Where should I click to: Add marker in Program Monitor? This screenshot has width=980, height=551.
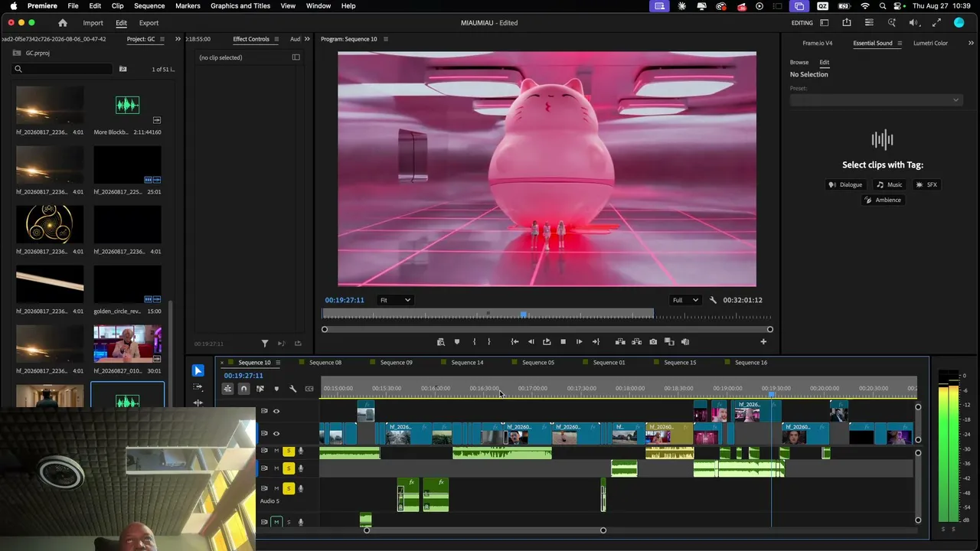point(457,342)
